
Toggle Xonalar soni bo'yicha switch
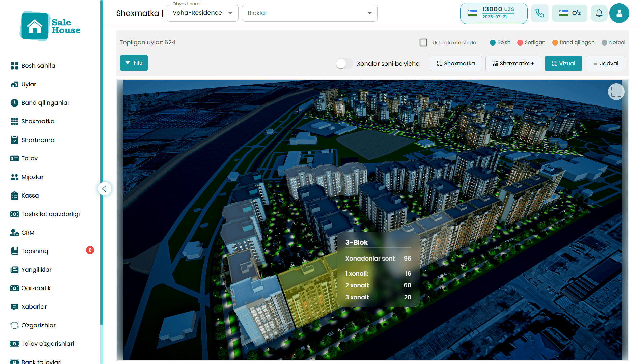pyautogui.click(x=344, y=63)
